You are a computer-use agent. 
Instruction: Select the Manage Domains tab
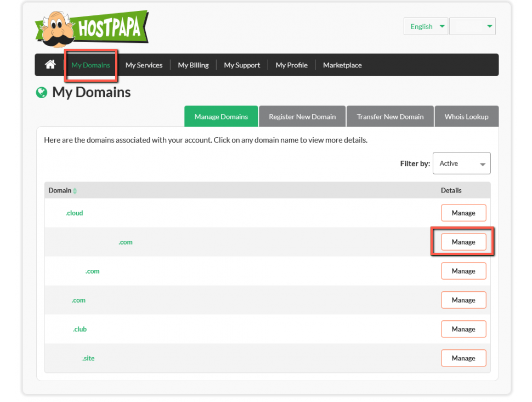click(x=221, y=116)
